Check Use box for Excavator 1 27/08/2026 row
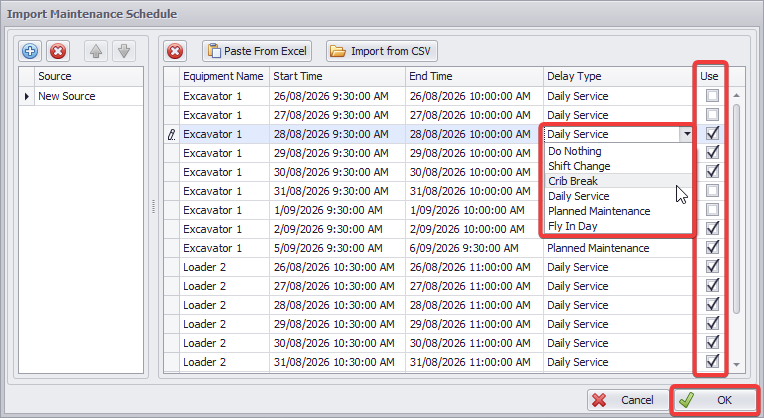Image resolution: width=764 pixels, height=418 pixels. click(x=712, y=114)
